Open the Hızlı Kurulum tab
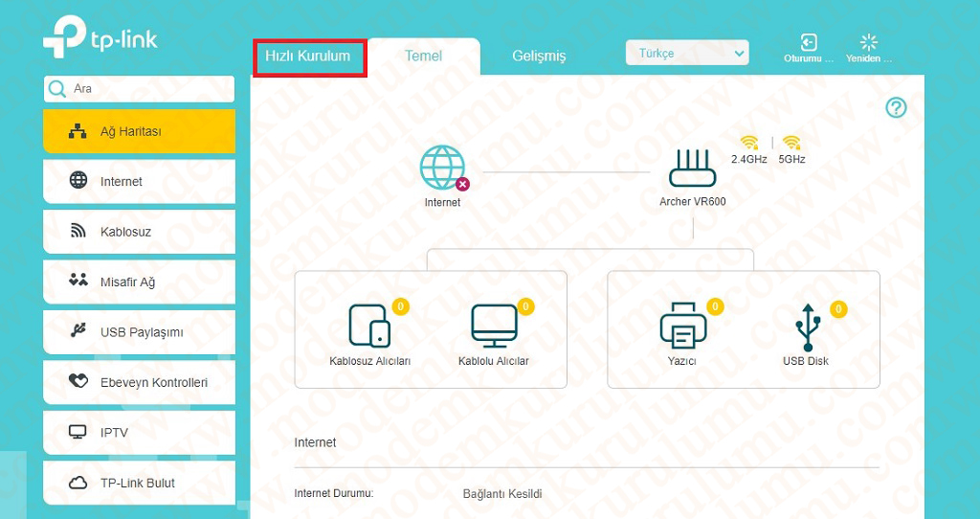Image resolution: width=980 pixels, height=519 pixels. tap(308, 56)
